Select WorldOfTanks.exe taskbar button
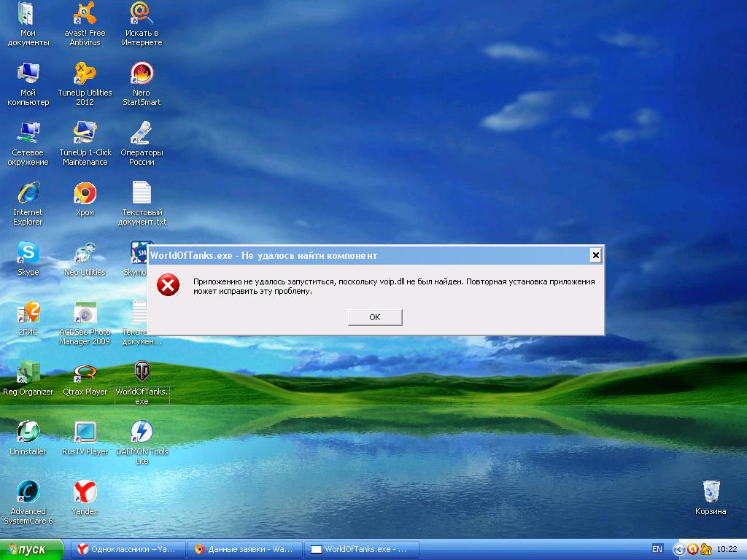This screenshot has height=560, width=747. pos(362,550)
